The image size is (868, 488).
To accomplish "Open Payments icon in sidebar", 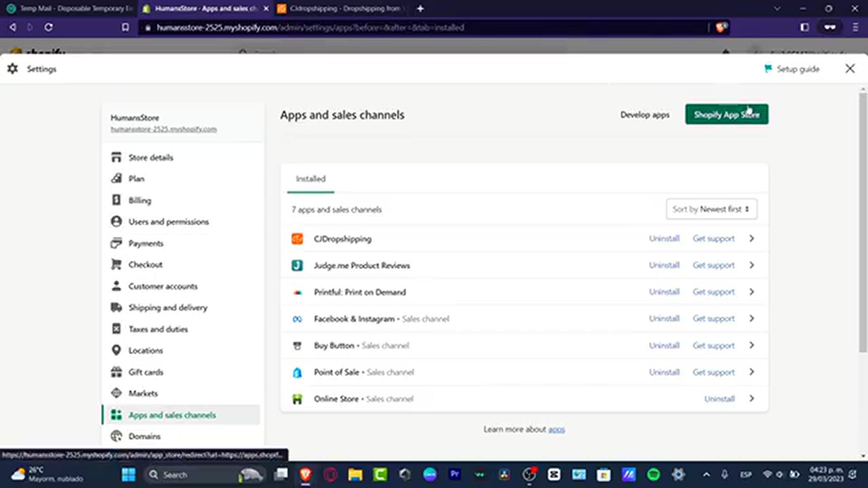I will click(116, 243).
